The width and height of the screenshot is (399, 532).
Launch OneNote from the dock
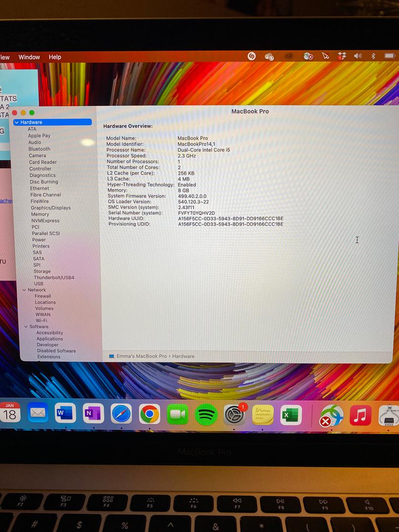93,414
